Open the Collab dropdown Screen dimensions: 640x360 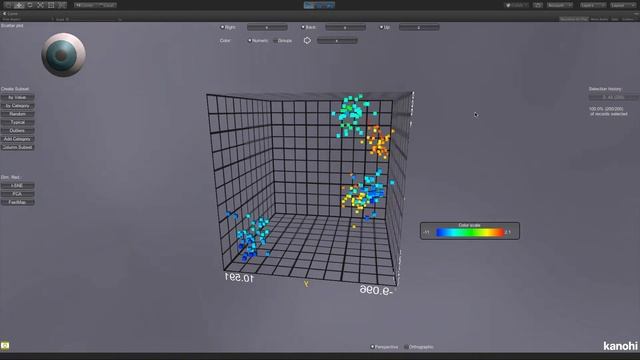(516, 5)
